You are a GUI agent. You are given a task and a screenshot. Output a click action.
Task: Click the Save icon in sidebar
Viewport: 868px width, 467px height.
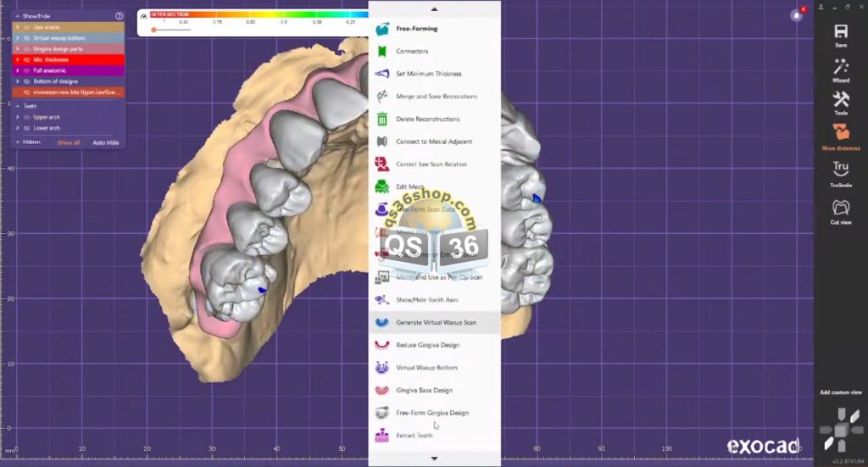tap(841, 31)
